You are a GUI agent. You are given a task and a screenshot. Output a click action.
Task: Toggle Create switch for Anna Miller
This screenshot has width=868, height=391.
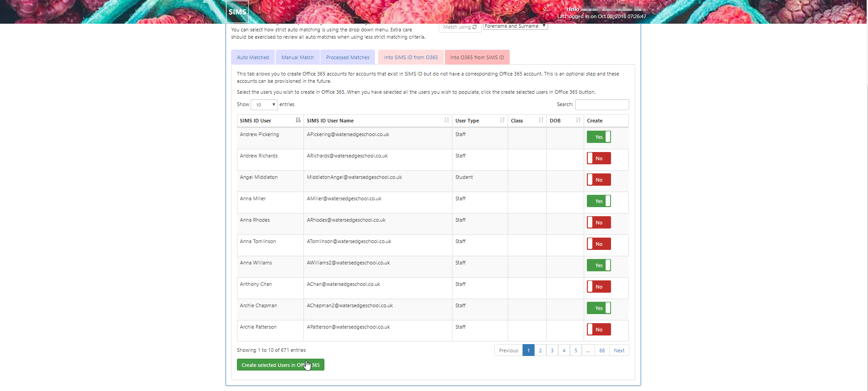point(599,201)
